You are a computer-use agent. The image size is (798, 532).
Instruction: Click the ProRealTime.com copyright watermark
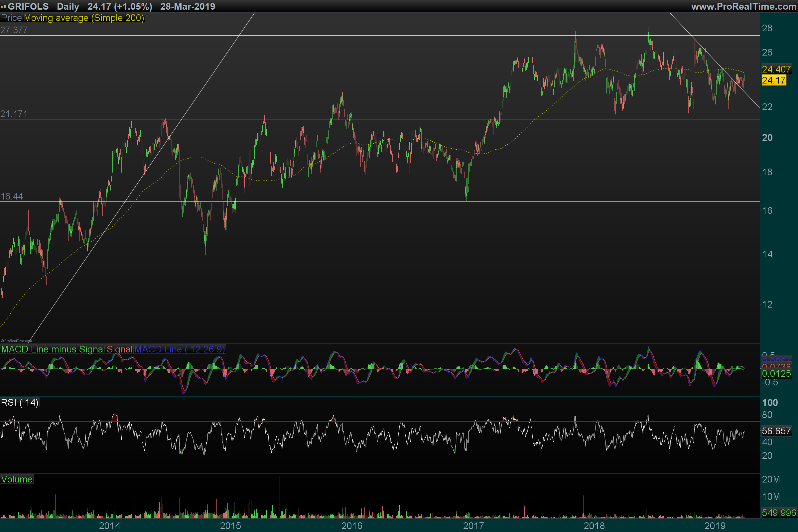pos(16,341)
